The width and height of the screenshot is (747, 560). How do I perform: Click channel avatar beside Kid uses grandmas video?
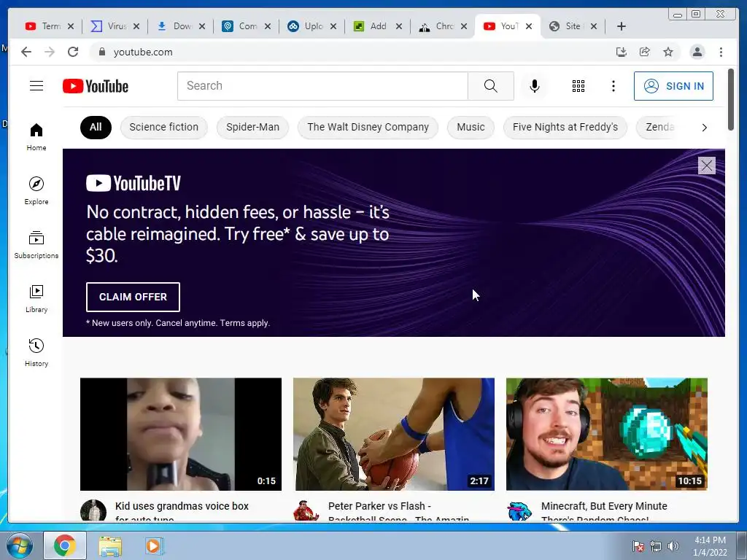tap(93, 511)
